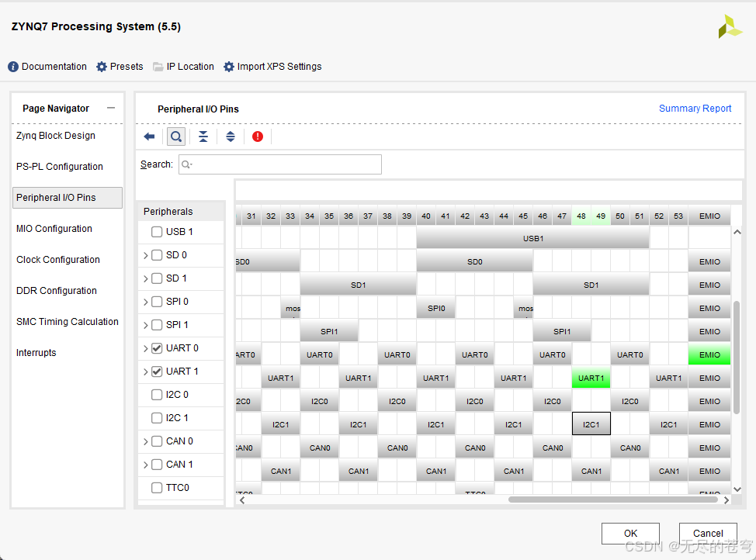Collapse Page Navigator with minus icon
Image resolution: width=756 pixels, height=560 pixels.
click(x=111, y=108)
